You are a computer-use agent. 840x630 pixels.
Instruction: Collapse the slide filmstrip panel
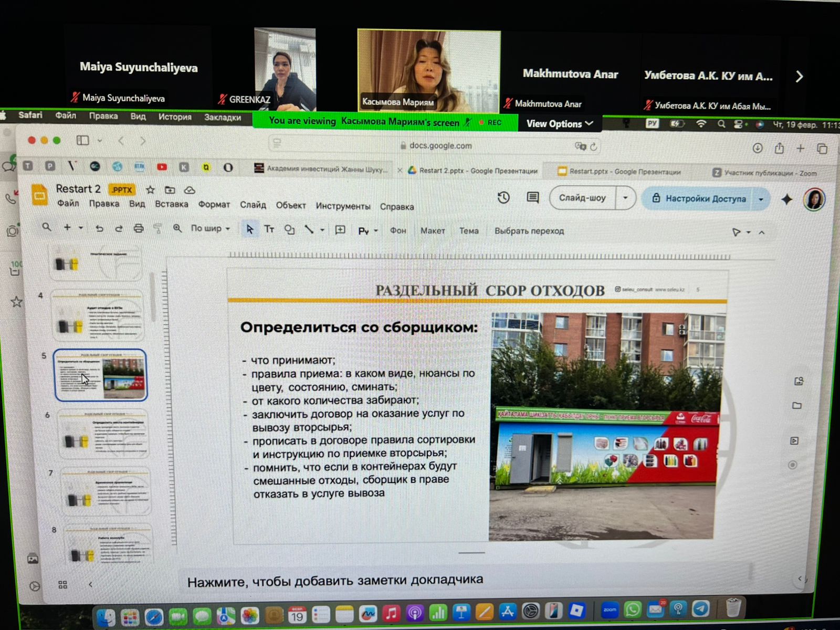point(90,584)
